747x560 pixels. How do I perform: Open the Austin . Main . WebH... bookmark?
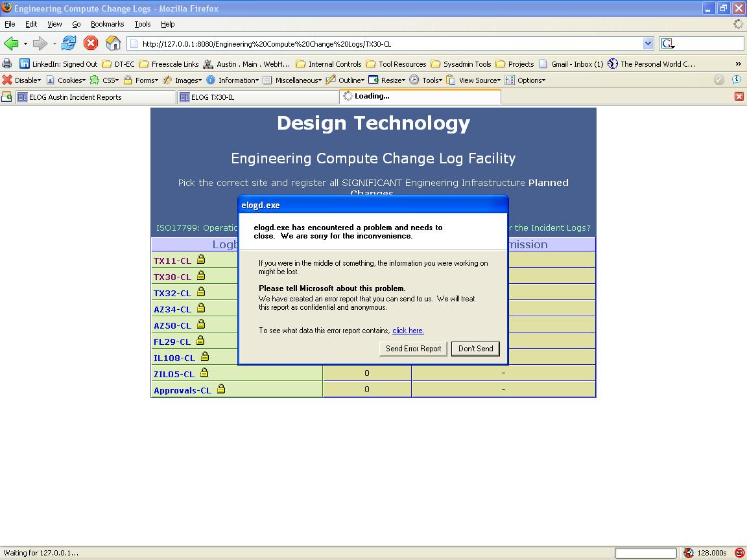coord(246,64)
